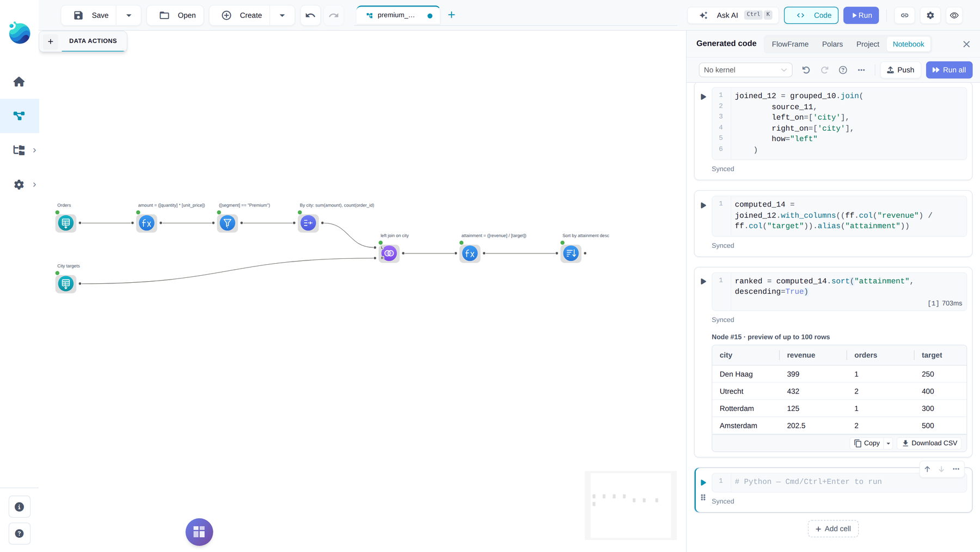Click the info icon at bottom left

tap(20, 507)
